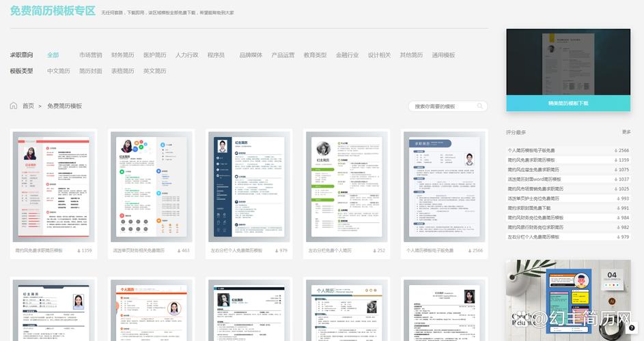Click the search magnifier icon

[x=479, y=106]
